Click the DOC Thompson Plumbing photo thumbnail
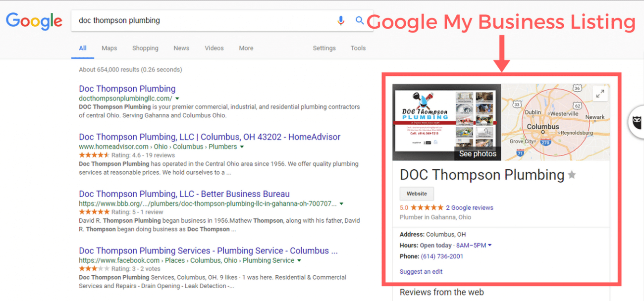This screenshot has width=644, height=301. [446, 122]
